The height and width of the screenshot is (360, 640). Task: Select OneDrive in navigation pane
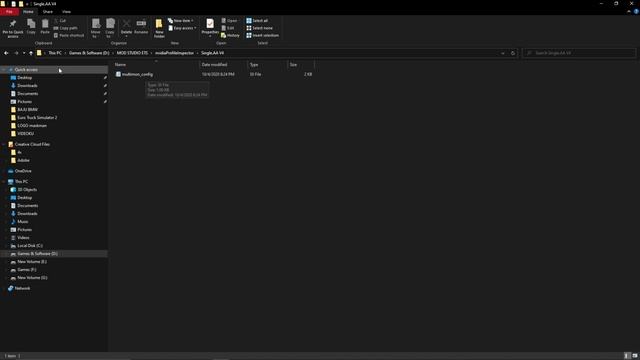tap(23, 171)
